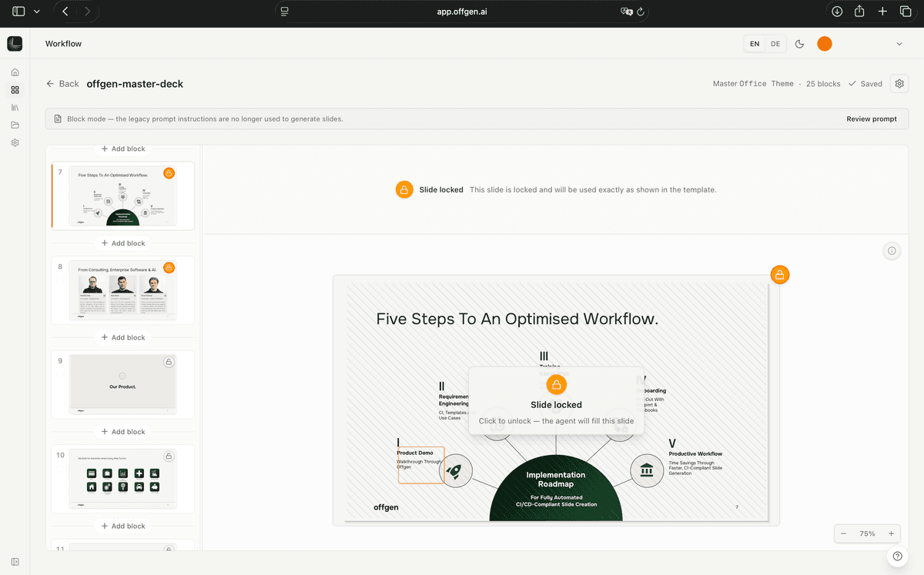Open the orange user avatar
This screenshot has height=575, width=924.
click(x=825, y=44)
